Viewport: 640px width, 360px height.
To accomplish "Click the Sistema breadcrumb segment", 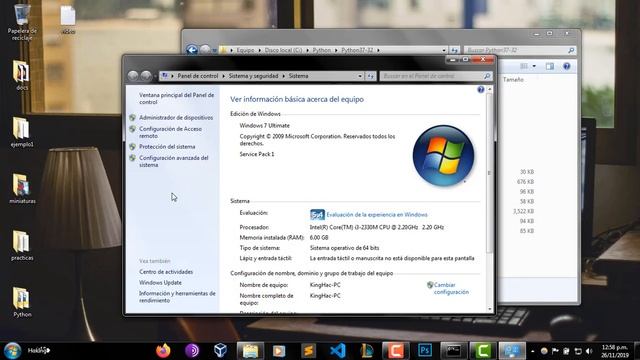I will [x=298, y=76].
